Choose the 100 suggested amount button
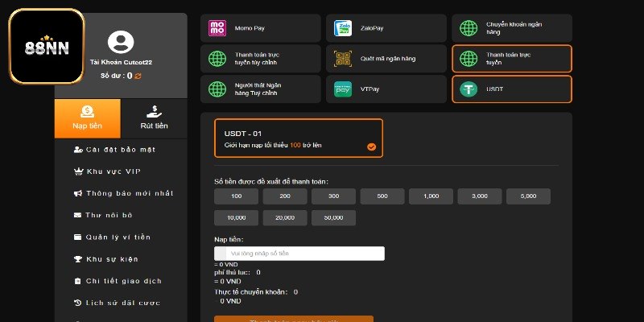Viewport: 644px width, 322px height. click(237, 196)
